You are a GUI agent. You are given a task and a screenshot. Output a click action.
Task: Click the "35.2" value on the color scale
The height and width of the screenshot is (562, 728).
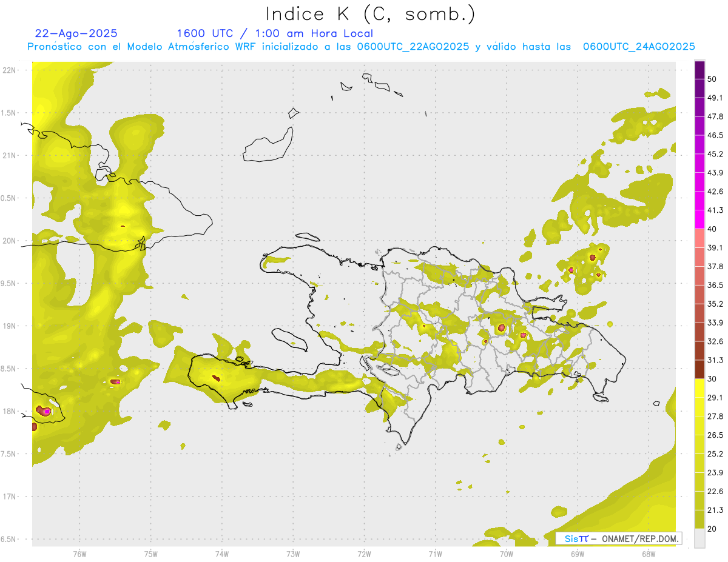[x=715, y=304]
